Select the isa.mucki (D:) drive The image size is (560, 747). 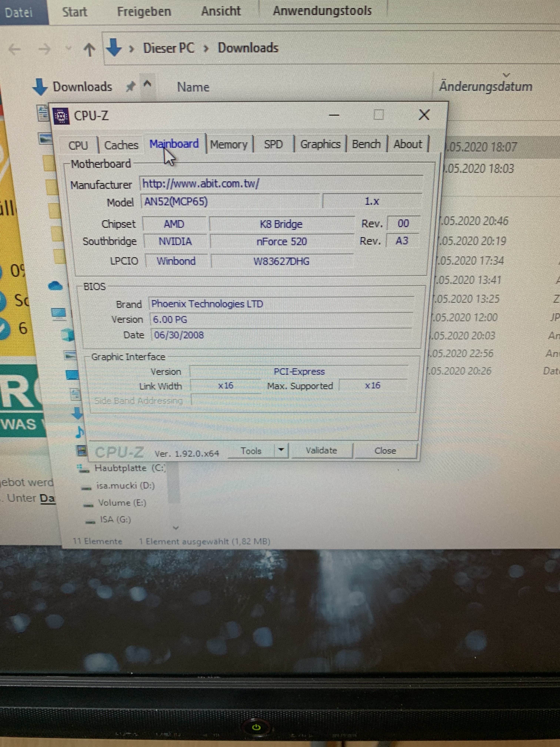[126, 486]
